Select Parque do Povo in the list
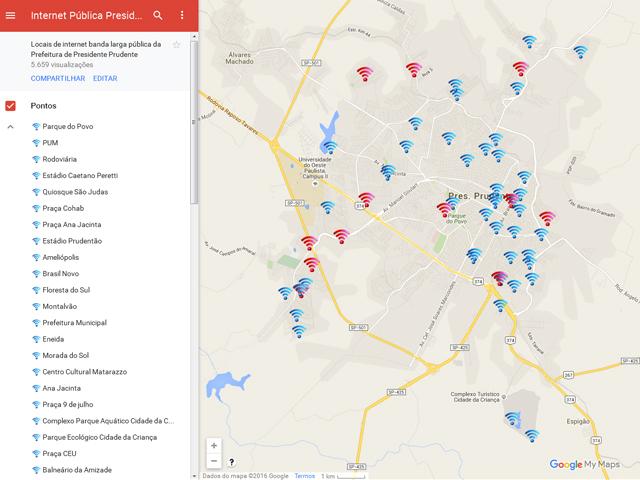 [x=68, y=127]
